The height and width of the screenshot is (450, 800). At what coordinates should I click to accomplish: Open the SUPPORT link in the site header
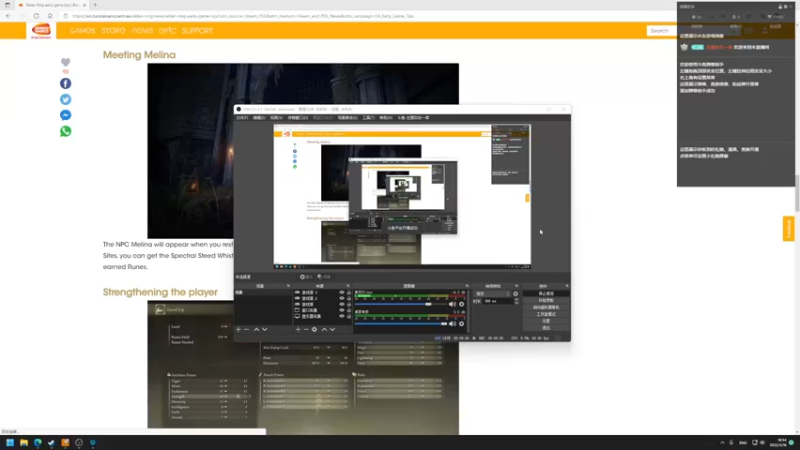197,31
